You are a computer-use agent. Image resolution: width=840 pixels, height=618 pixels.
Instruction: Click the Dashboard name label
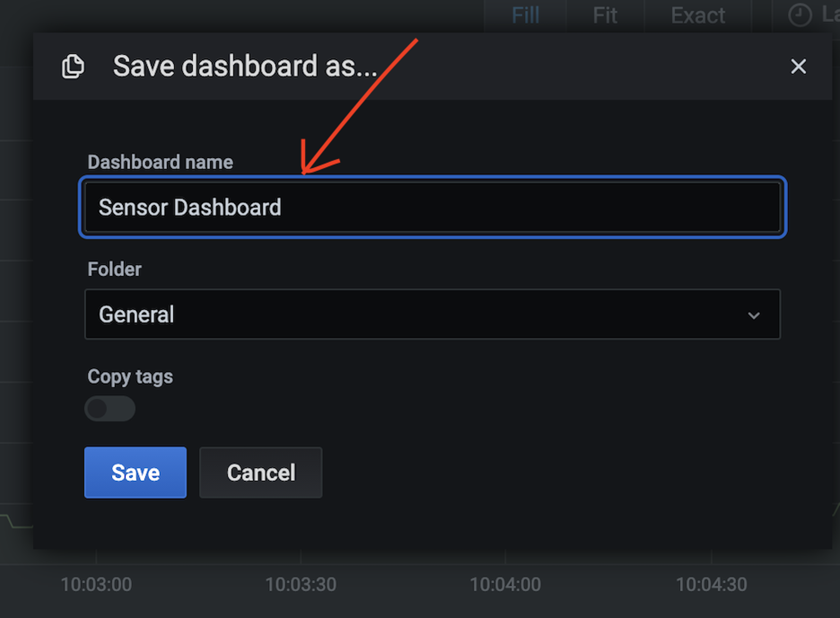tap(160, 162)
